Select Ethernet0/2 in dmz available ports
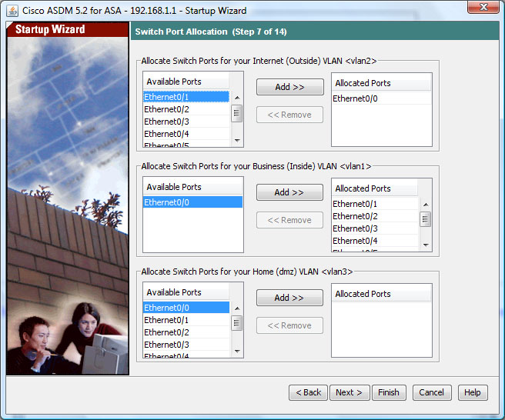 pyautogui.click(x=186, y=332)
